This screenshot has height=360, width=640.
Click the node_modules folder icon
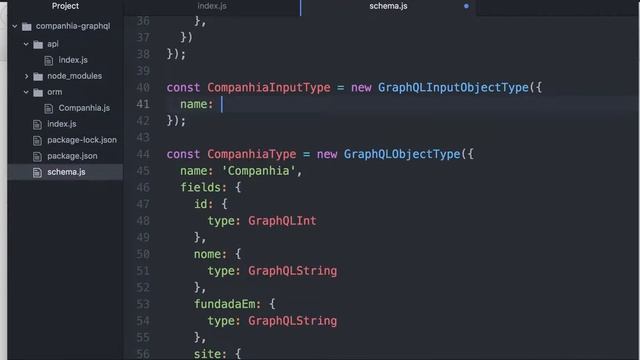pos(38,76)
